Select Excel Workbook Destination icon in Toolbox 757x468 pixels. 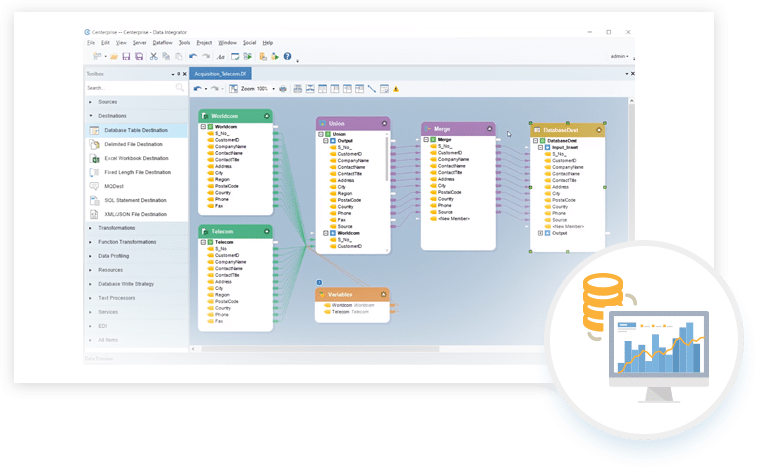[95, 158]
